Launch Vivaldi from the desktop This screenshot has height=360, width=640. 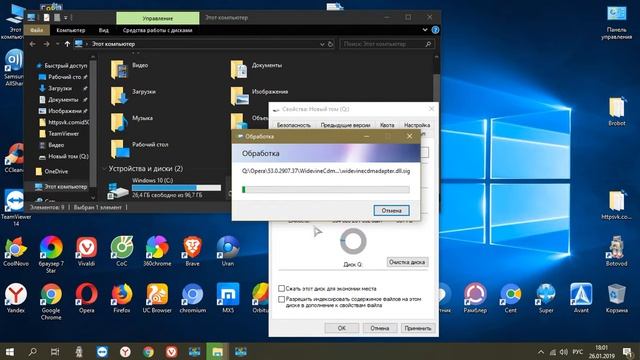86,251
